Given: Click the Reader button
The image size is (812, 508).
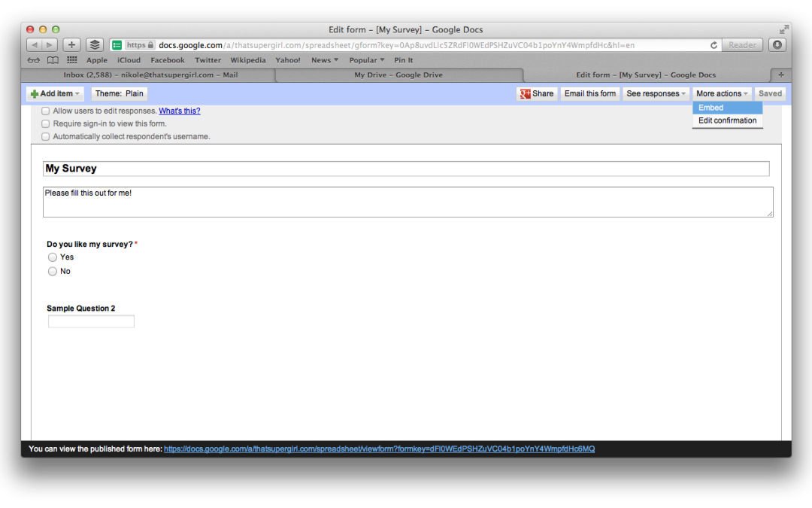Looking at the screenshot, I should click(742, 45).
